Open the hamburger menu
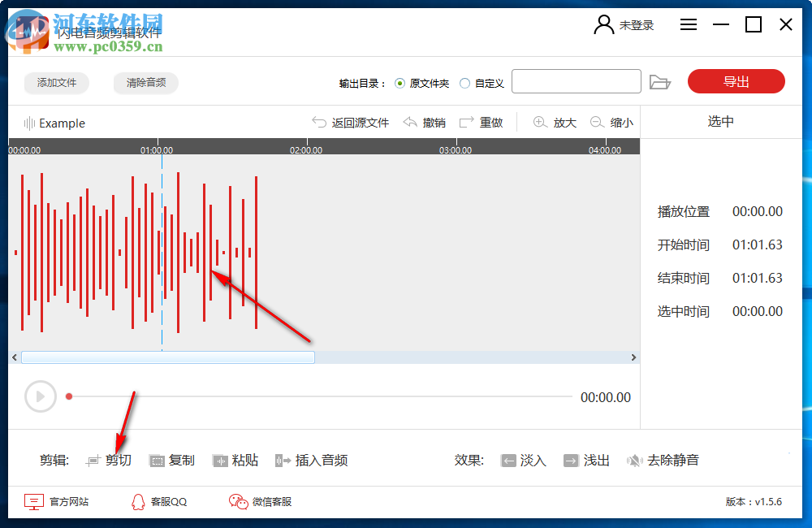The image size is (812, 528). coord(689,24)
